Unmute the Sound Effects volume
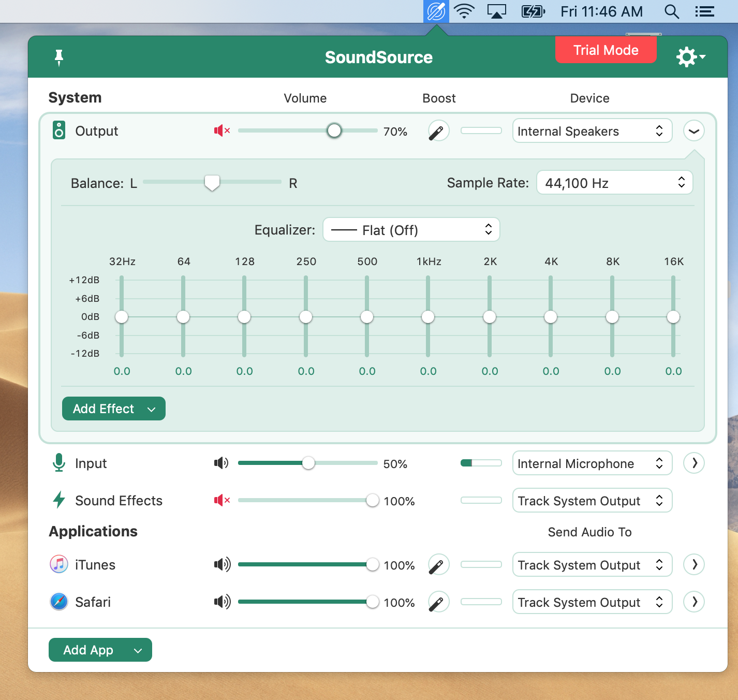 [x=222, y=500]
